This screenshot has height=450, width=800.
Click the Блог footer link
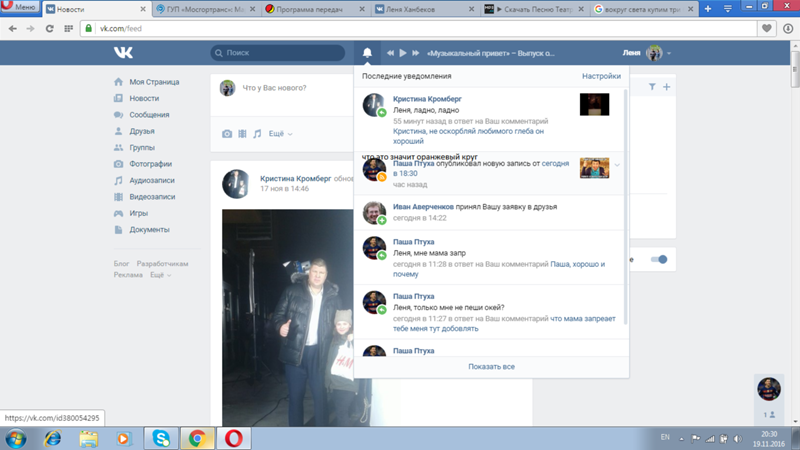point(121,264)
